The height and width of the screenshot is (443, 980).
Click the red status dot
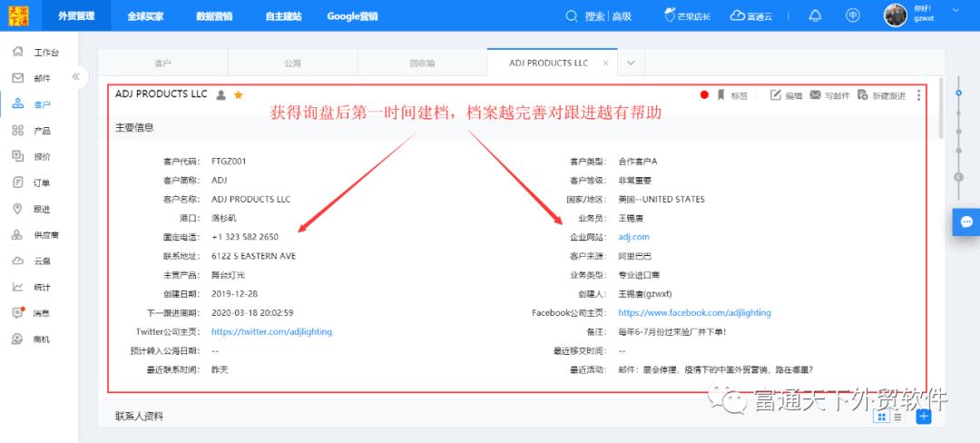704,95
